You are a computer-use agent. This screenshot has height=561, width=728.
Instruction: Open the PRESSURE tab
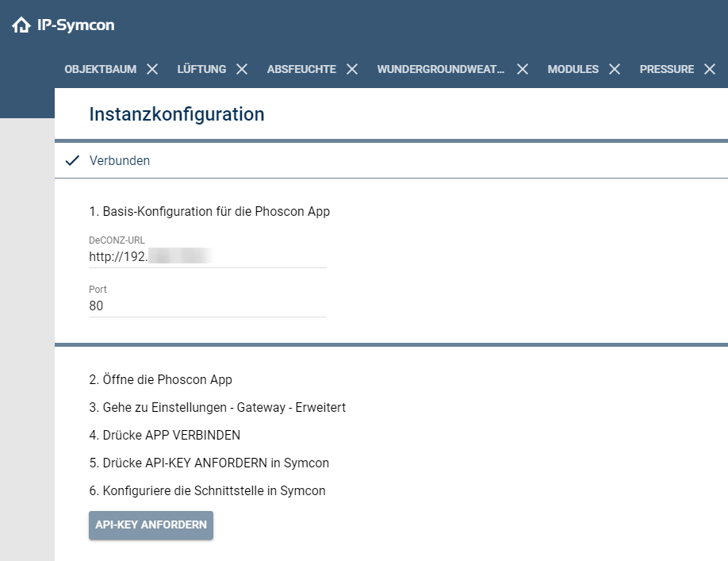click(669, 69)
